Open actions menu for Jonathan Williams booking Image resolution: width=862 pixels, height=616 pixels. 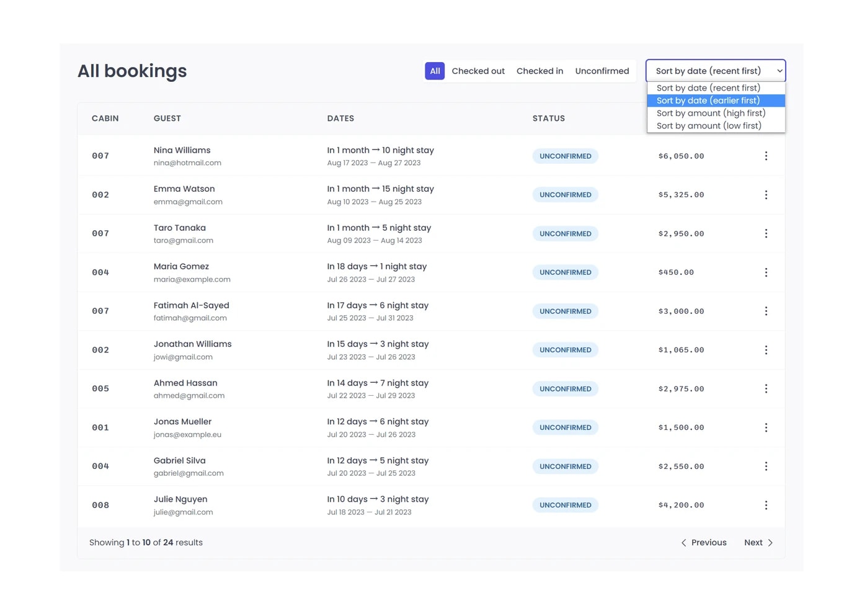[766, 350]
